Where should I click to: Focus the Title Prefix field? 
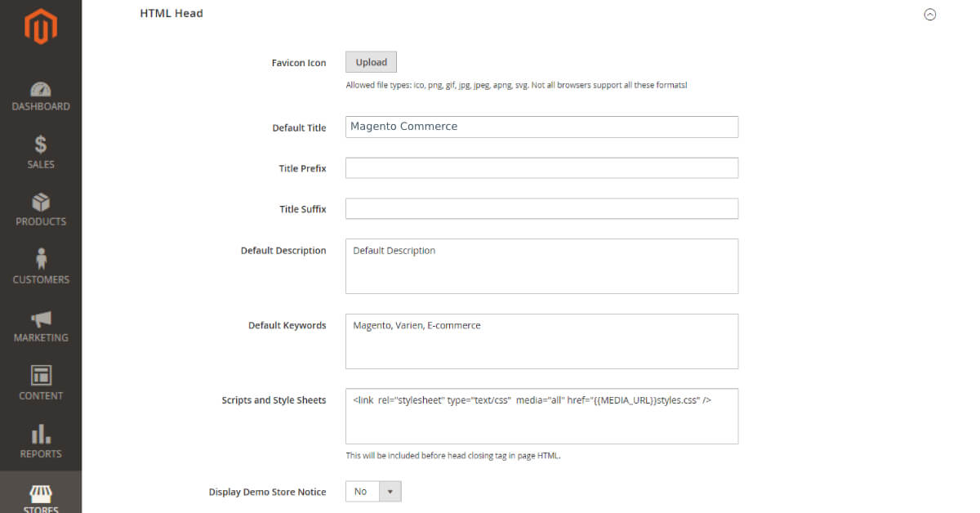[x=541, y=167]
